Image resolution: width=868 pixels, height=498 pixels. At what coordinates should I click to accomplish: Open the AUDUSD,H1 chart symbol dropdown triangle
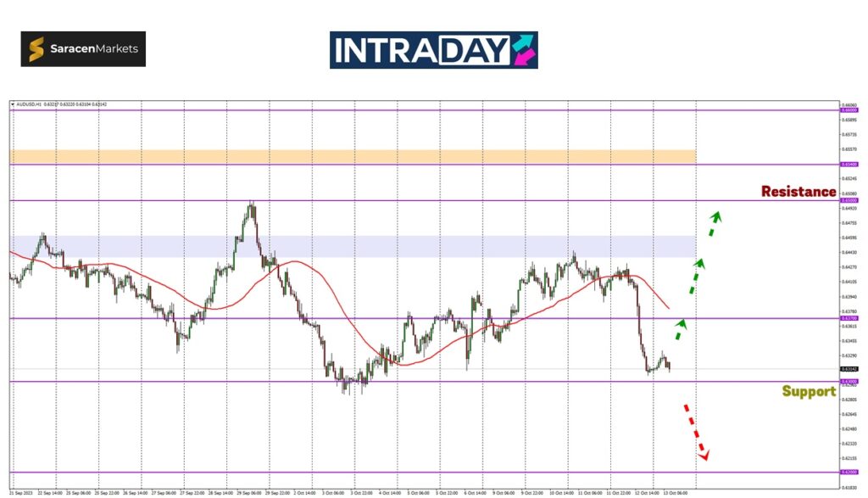(x=13, y=104)
